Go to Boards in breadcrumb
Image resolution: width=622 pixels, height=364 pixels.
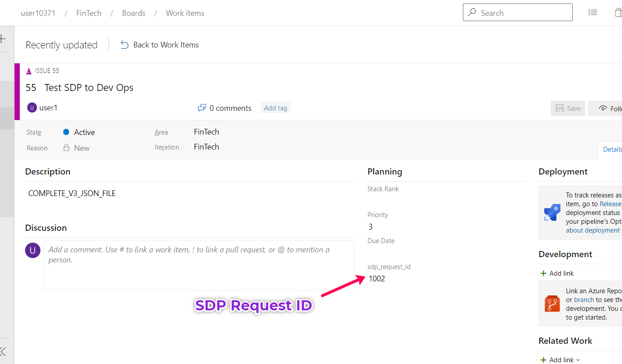point(134,13)
